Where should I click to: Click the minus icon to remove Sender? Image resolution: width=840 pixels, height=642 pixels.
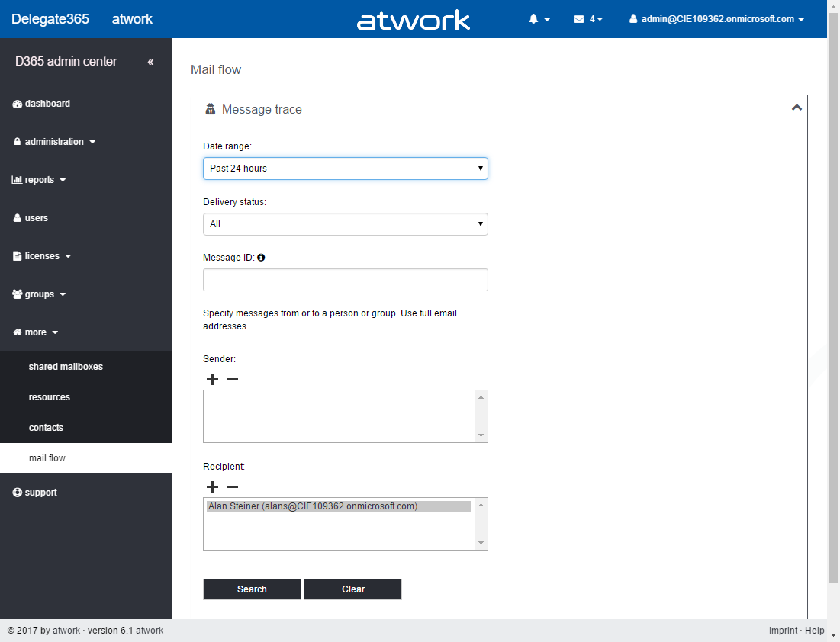[x=233, y=380]
